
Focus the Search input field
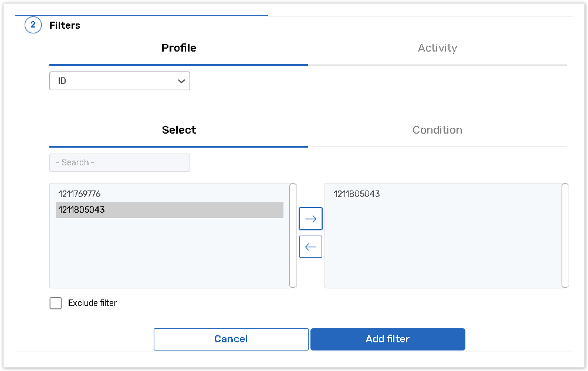(119, 162)
